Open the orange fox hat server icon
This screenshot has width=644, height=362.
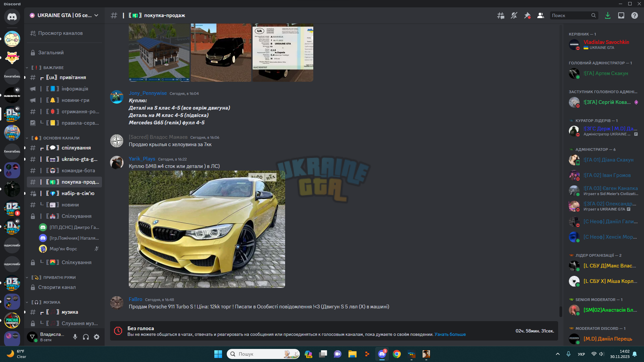[12, 58]
